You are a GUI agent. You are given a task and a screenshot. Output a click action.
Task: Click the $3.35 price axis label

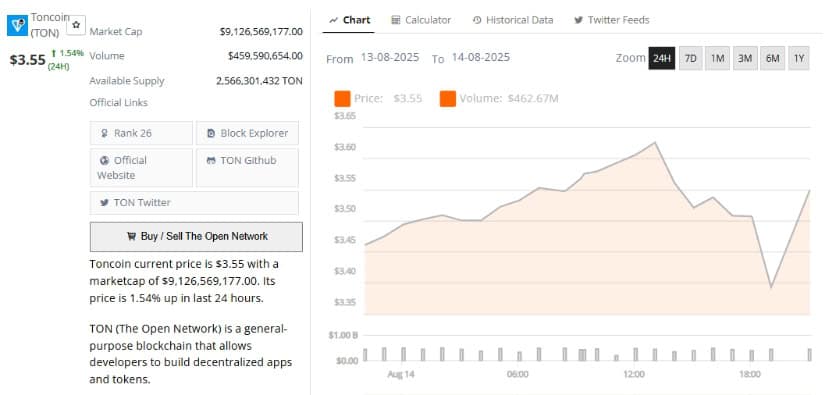(x=345, y=302)
